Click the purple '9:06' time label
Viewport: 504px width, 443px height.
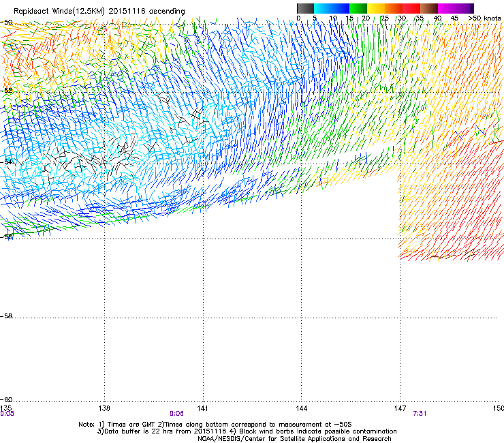(177, 414)
